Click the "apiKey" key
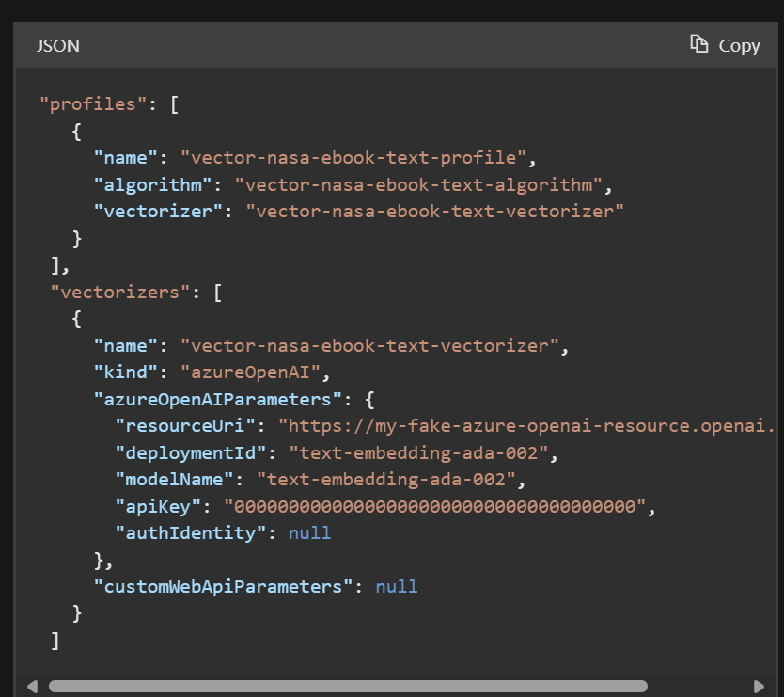784x697 pixels. [x=158, y=506]
